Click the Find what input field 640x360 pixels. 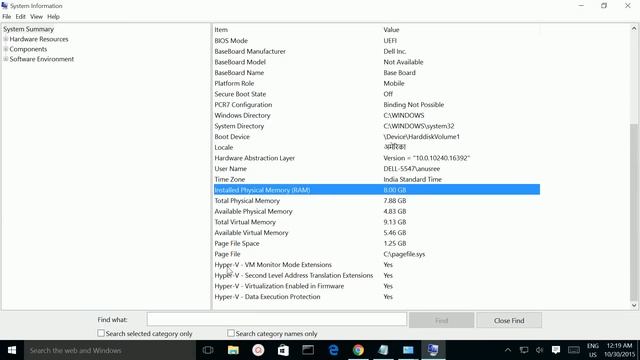[x=277, y=319]
